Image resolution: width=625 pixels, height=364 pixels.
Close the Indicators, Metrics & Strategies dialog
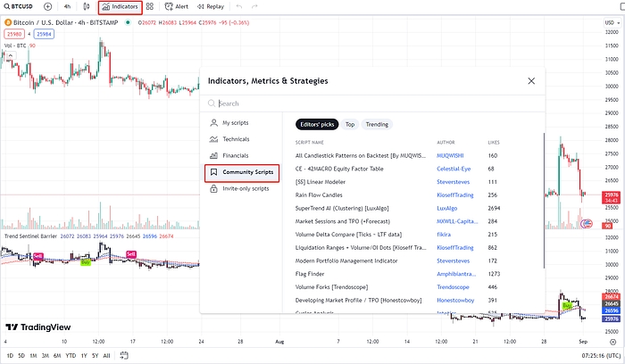(532, 80)
